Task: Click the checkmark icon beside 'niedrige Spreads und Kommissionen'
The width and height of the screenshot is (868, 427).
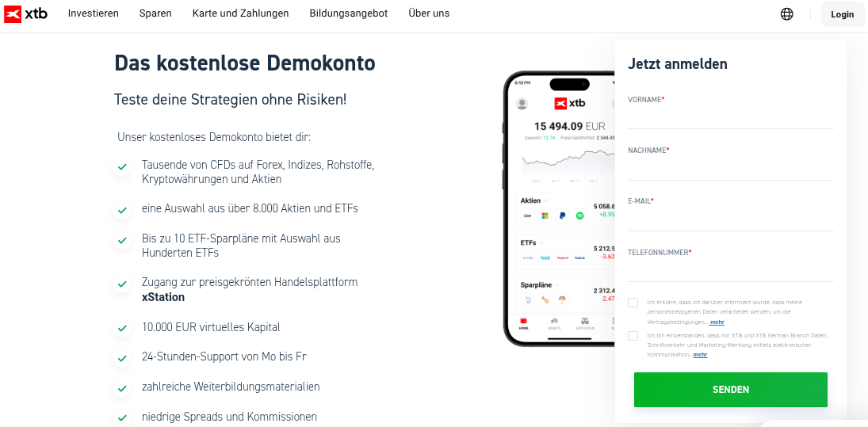Action: point(122,417)
